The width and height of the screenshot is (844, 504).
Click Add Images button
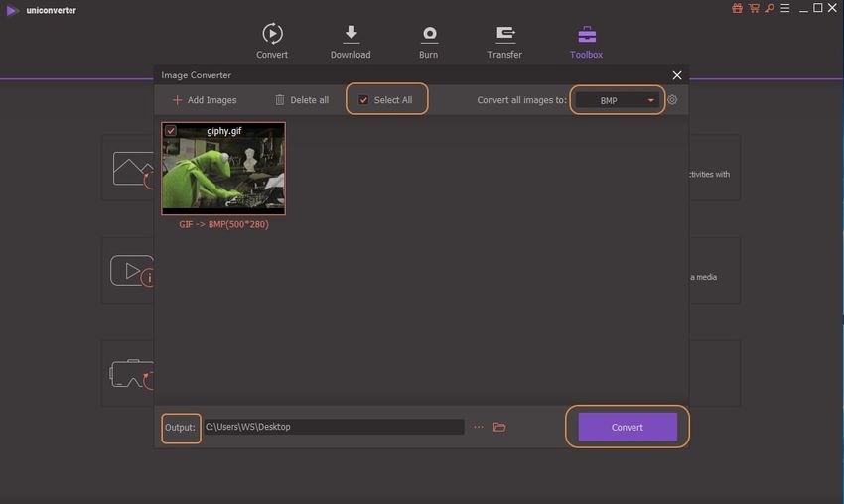(205, 100)
